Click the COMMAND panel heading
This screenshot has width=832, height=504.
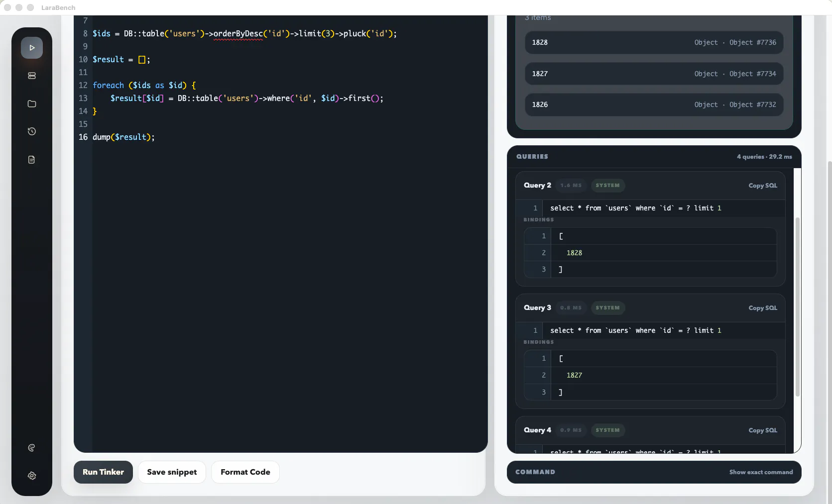(x=535, y=472)
